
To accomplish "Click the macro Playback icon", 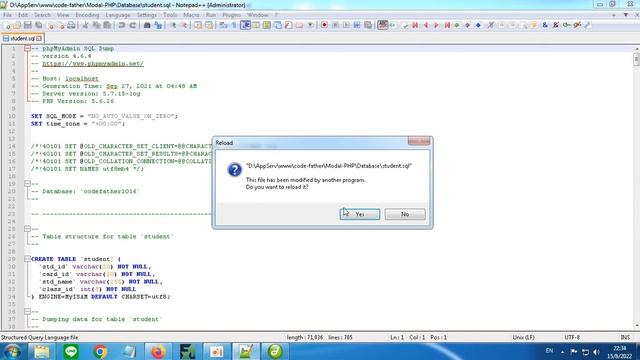I will tap(346, 25).
